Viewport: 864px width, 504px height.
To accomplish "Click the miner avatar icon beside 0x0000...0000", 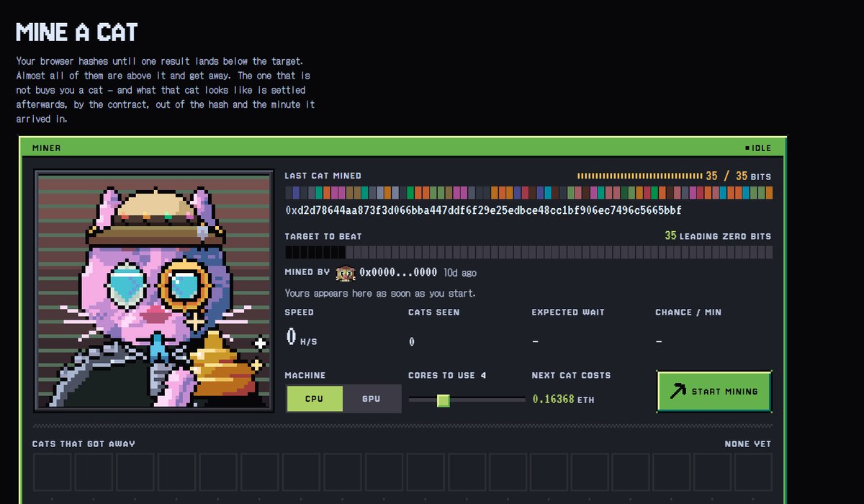I will 346,273.
